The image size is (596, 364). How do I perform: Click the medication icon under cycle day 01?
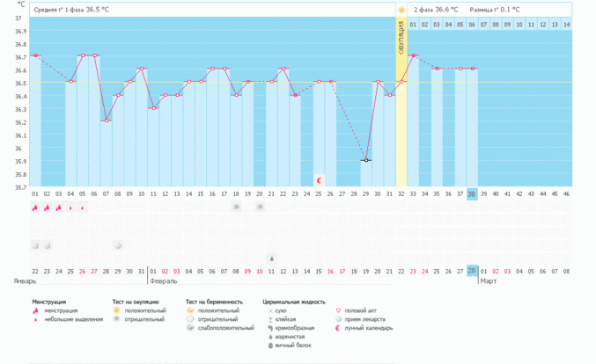pos(35,245)
